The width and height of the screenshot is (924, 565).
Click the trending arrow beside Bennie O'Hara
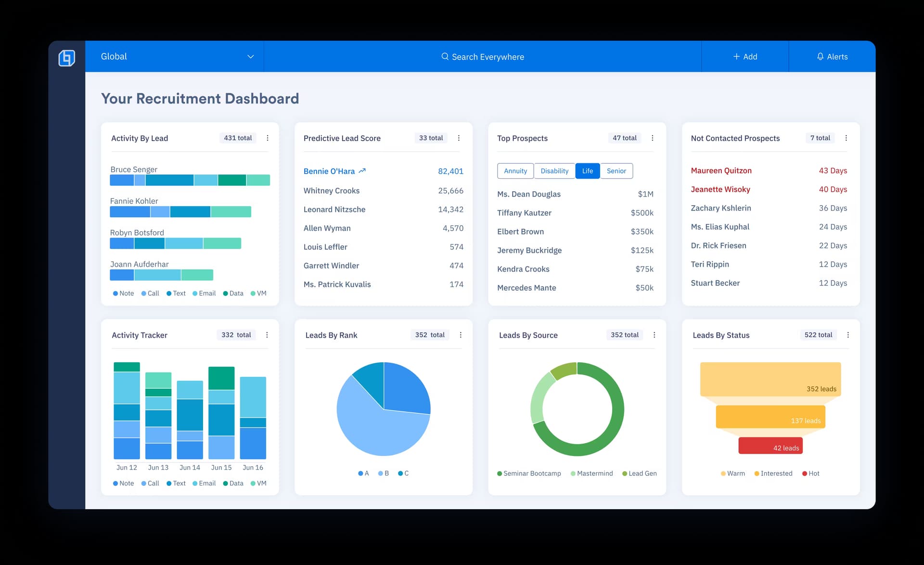pos(362,171)
